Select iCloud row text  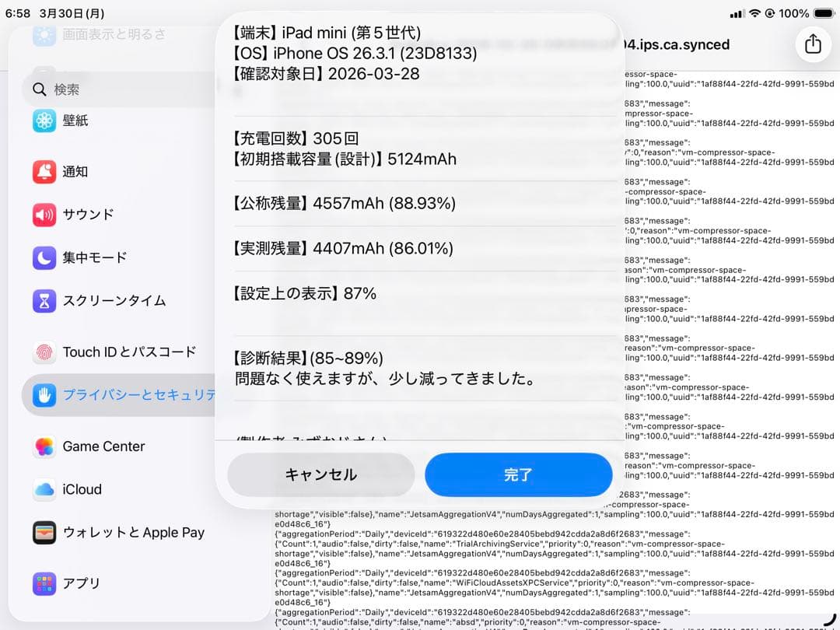coord(82,489)
